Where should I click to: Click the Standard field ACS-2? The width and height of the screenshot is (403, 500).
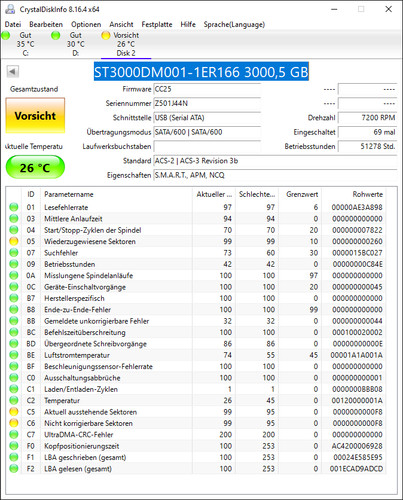275,161
